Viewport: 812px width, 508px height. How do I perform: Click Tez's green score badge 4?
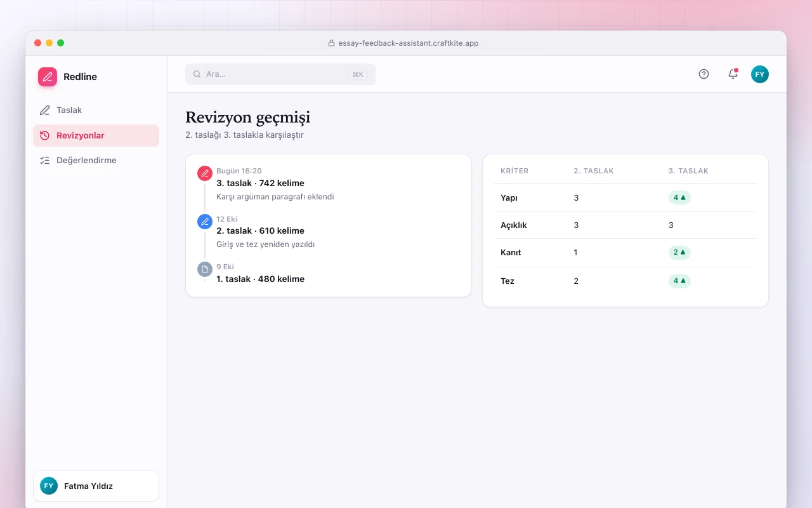(x=679, y=281)
